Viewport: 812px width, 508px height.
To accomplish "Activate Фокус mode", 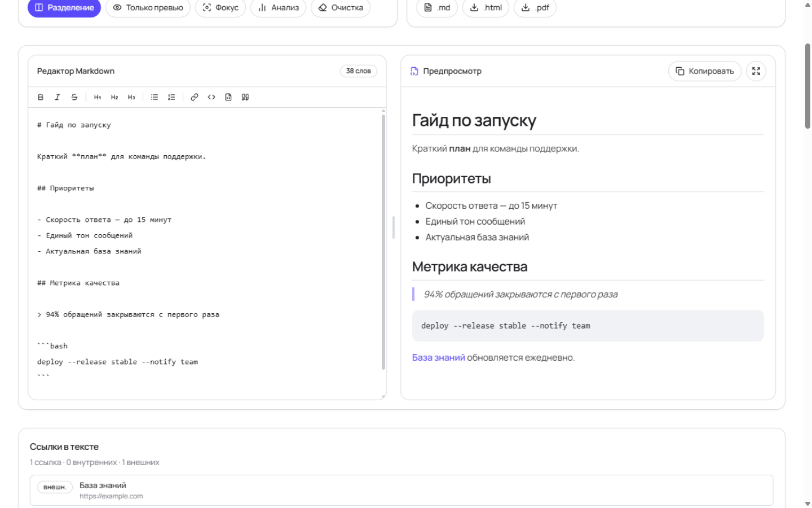I will 220,8.
